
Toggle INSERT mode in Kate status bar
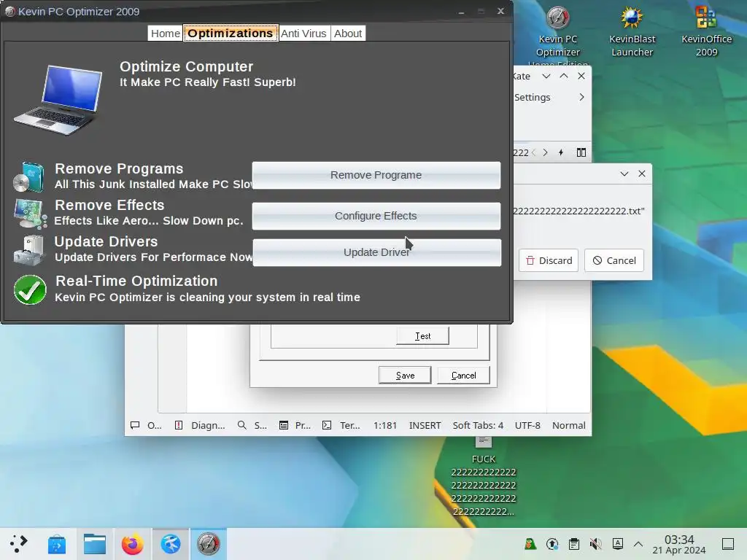click(425, 425)
